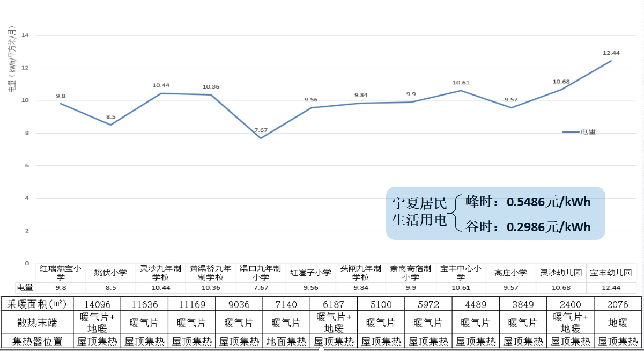Viewport: 644px width, 351px height.
Task: Click the heating area cell 5100
Action: click(x=381, y=304)
